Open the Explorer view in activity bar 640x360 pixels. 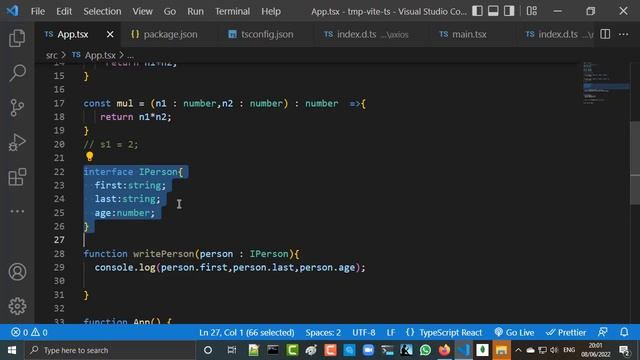(17, 38)
